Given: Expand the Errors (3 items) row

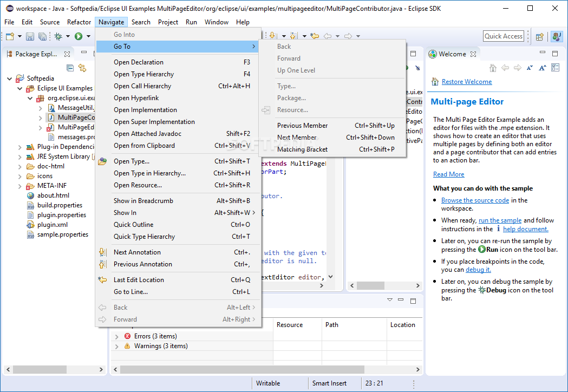Looking at the screenshot, I should [x=116, y=337].
